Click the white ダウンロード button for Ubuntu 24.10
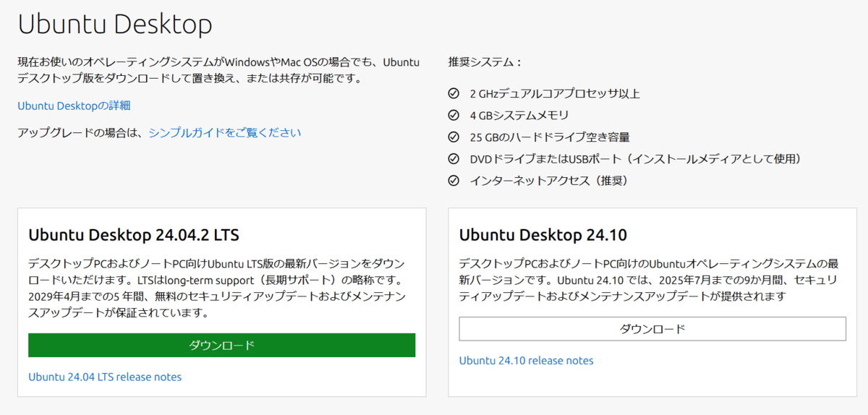The height and width of the screenshot is (415, 868). pyautogui.click(x=652, y=328)
